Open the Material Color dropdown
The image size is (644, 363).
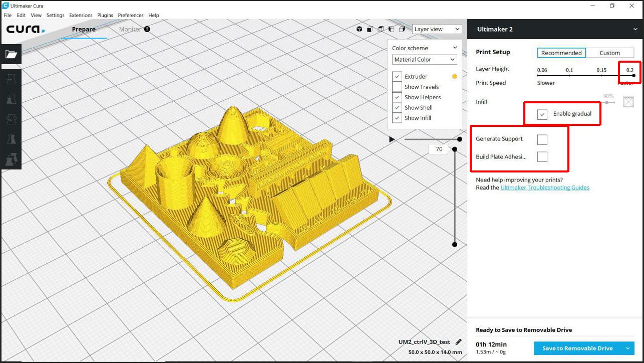425,60
